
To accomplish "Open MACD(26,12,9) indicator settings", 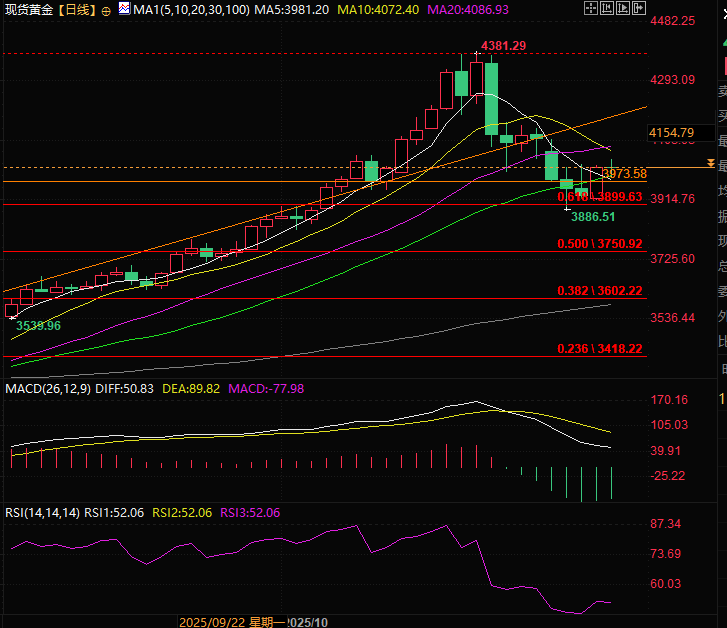I will coord(48,389).
